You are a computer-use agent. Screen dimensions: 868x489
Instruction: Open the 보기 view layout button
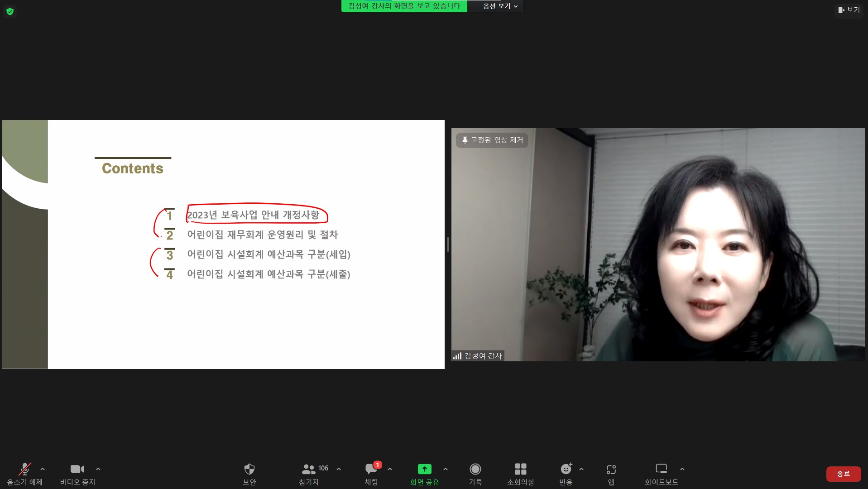[x=849, y=10]
